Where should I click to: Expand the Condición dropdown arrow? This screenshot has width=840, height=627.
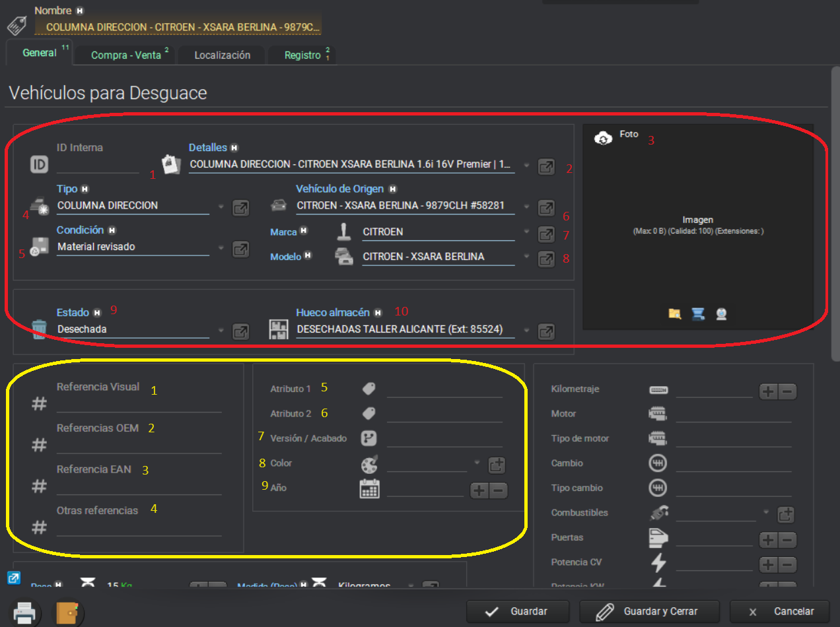pyautogui.click(x=221, y=248)
